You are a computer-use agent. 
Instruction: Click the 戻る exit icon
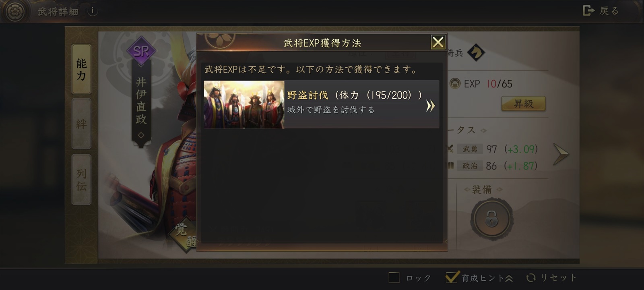pyautogui.click(x=588, y=10)
